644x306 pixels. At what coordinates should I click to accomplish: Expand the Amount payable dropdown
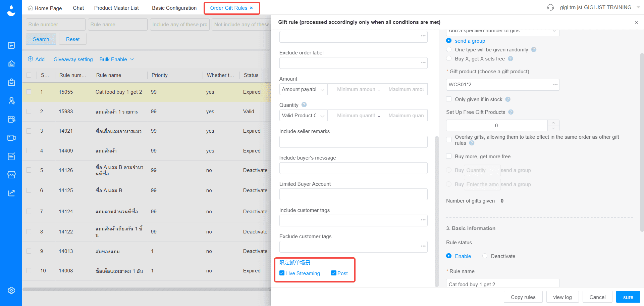(303, 89)
